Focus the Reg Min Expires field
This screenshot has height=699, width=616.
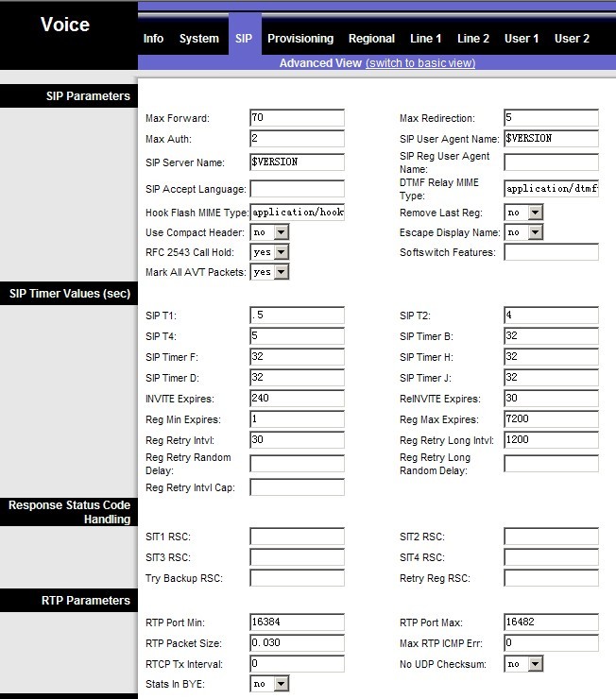(298, 419)
